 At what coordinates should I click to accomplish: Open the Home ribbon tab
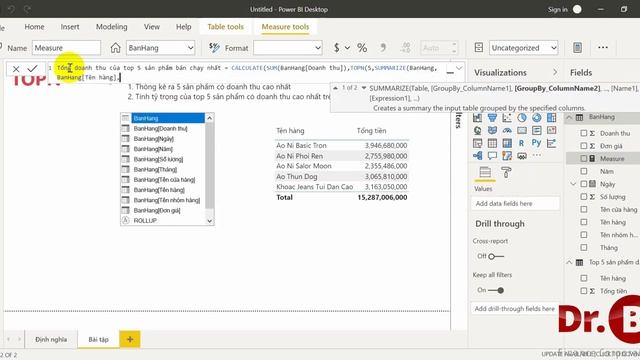click(x=34, y=27)
